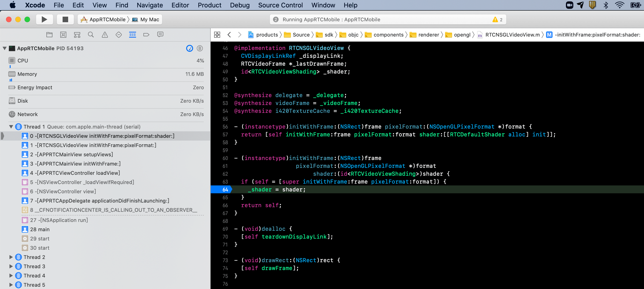Open the Find navigator magnifier icon

pos(91,34)
